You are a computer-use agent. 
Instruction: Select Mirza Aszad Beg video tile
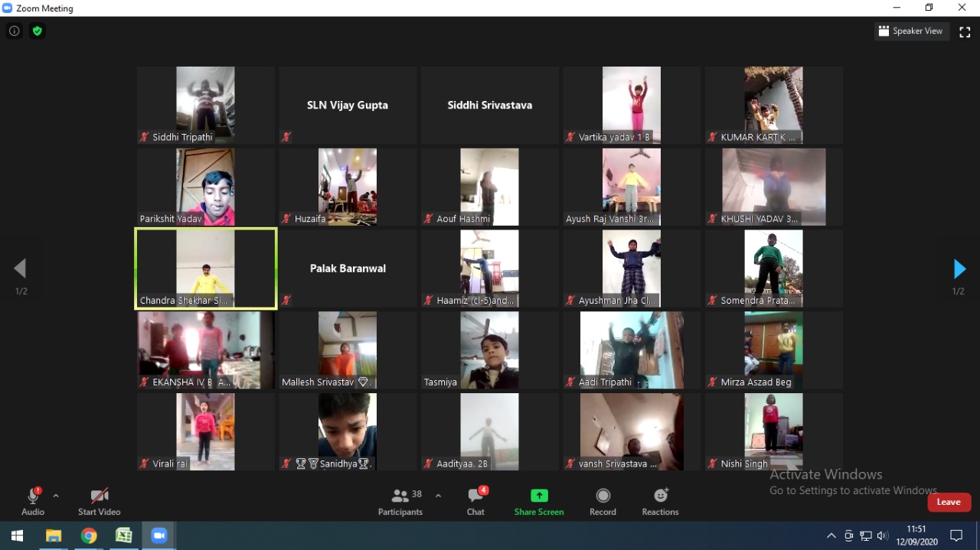(774, 350)
